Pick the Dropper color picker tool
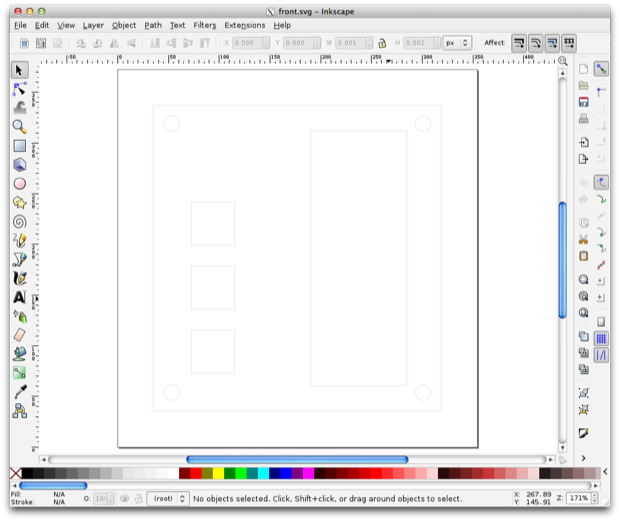Screen dimensions: 620x521 coord(19,392)
